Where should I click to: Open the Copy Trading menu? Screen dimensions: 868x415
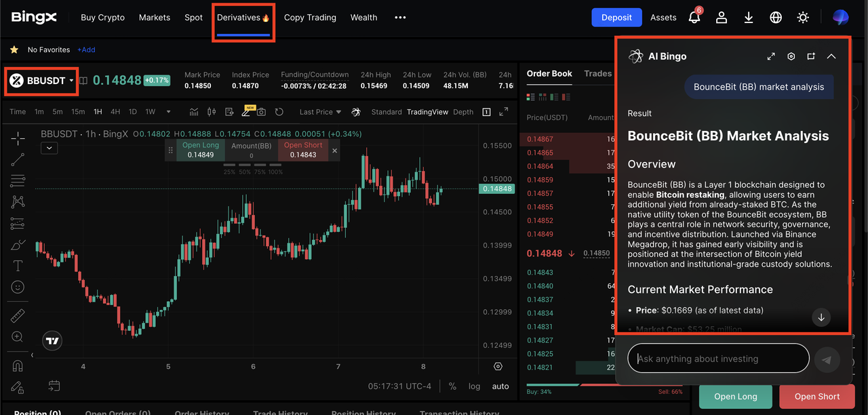pyautogui.click(x=310, y=18)
